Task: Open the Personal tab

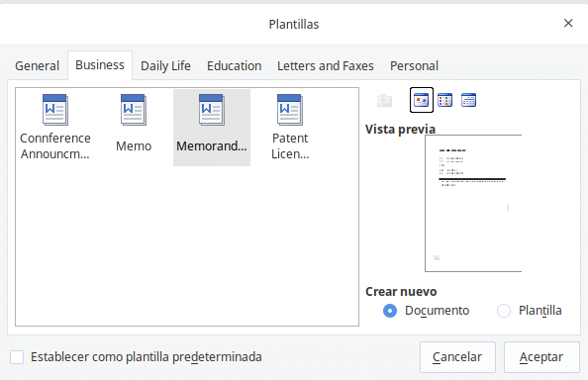Action: coord(414,66)
